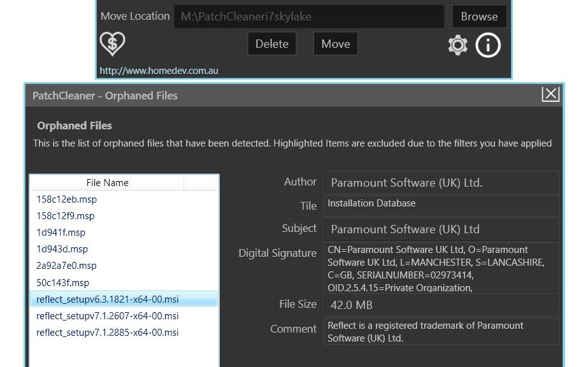588x367 pixels.
Task: Open settings via the gear icon
Action: coord(457,46)
